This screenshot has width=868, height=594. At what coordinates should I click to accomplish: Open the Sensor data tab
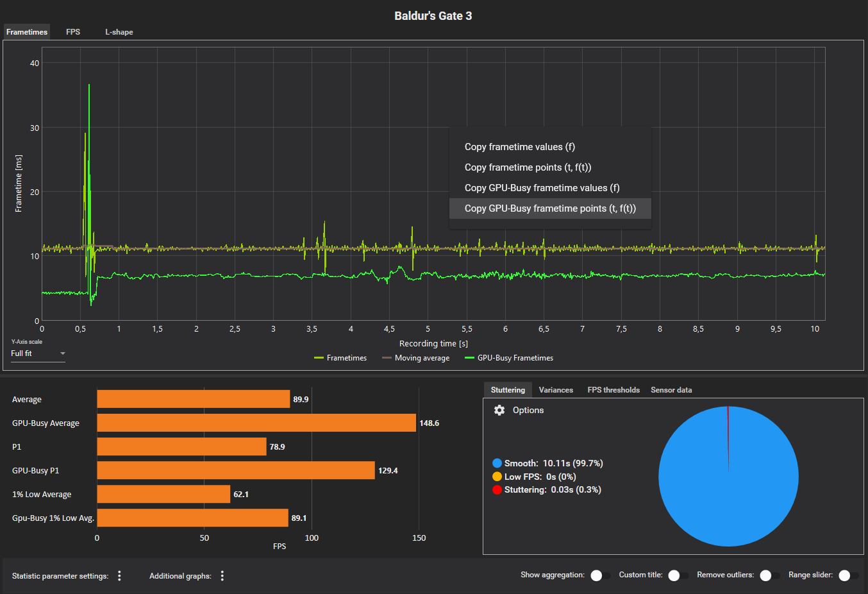pyautogui.click(x=671, y=390)
